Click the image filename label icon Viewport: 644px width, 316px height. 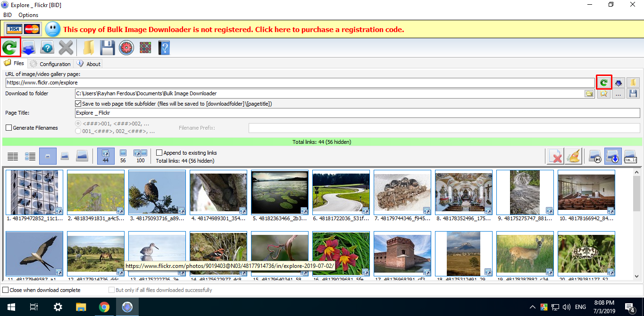[630, 156]
